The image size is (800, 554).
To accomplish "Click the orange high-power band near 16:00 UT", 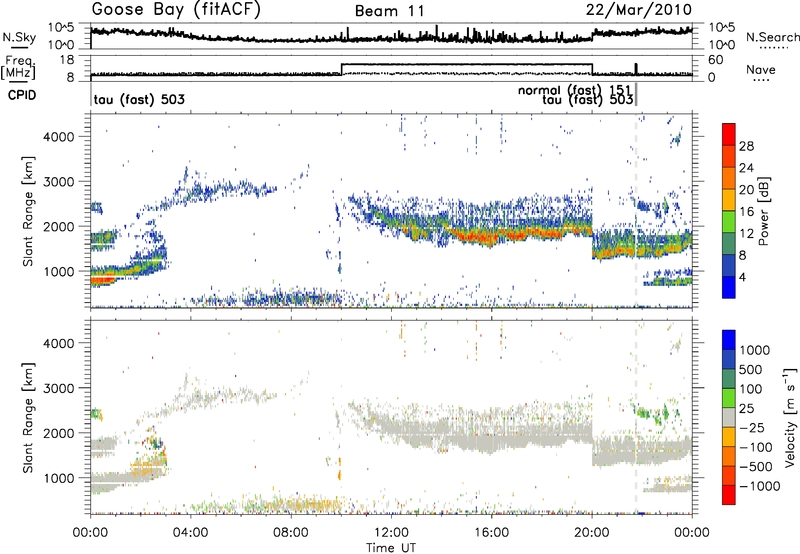I will (490, 236).
